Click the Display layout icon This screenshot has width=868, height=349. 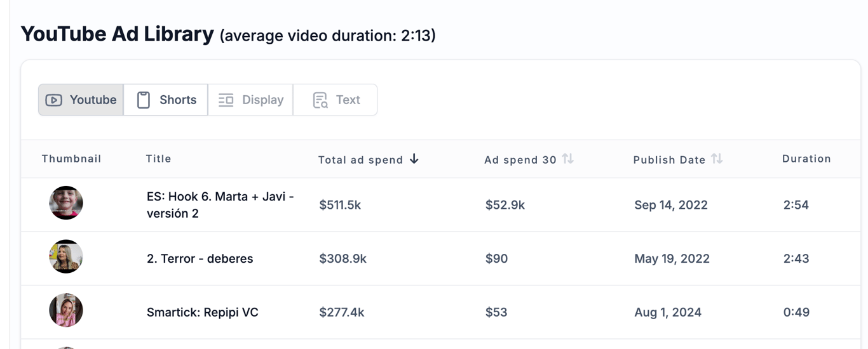(x=226, y=100)
